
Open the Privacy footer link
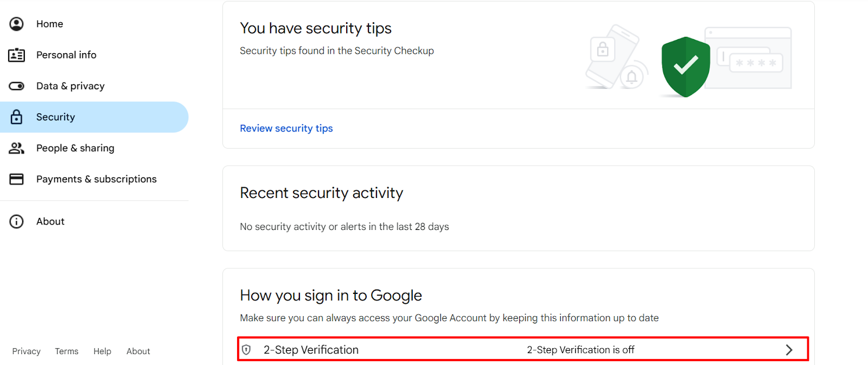[x=27, y=351]
